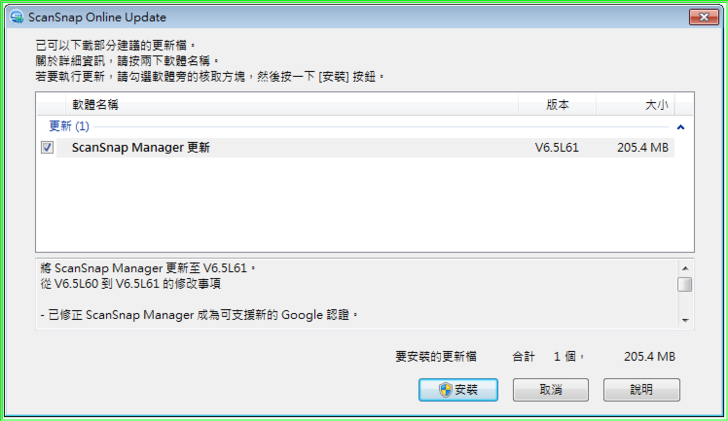Select the ScanSnap Manager 更新 row
The width and height of the screenshot is (728, 421).
click(x=365, y=148)
